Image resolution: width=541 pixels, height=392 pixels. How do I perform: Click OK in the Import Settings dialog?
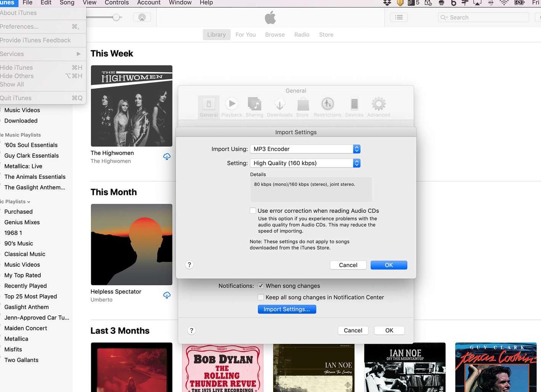click(x=389, y=265)
